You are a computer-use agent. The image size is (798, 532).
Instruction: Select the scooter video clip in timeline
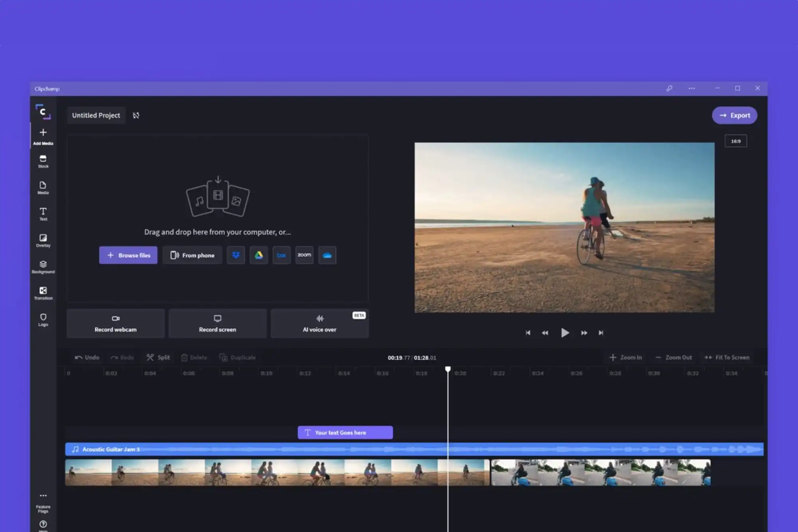[x=601, y=473]
